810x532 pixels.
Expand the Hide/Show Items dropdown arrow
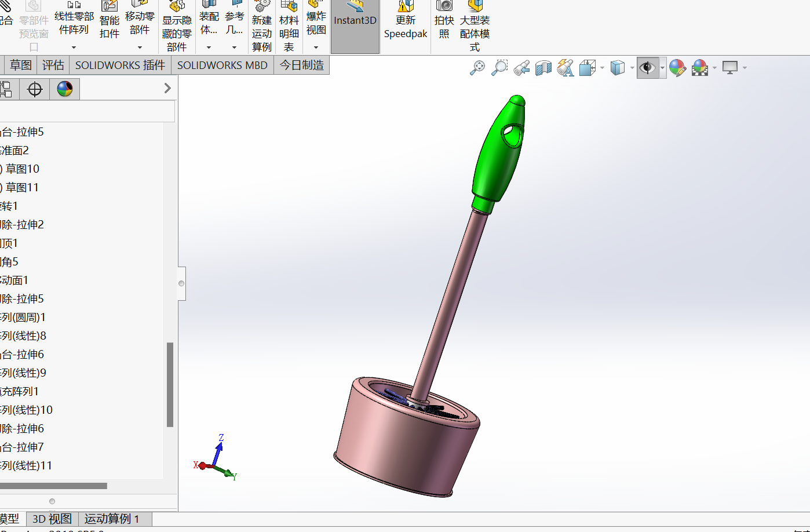(x=662, y=68)
